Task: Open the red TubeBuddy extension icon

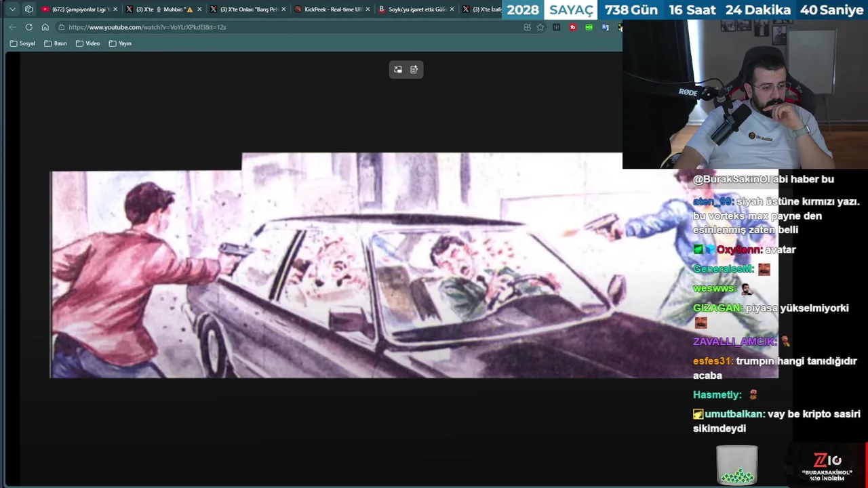Action: point(573,27)
